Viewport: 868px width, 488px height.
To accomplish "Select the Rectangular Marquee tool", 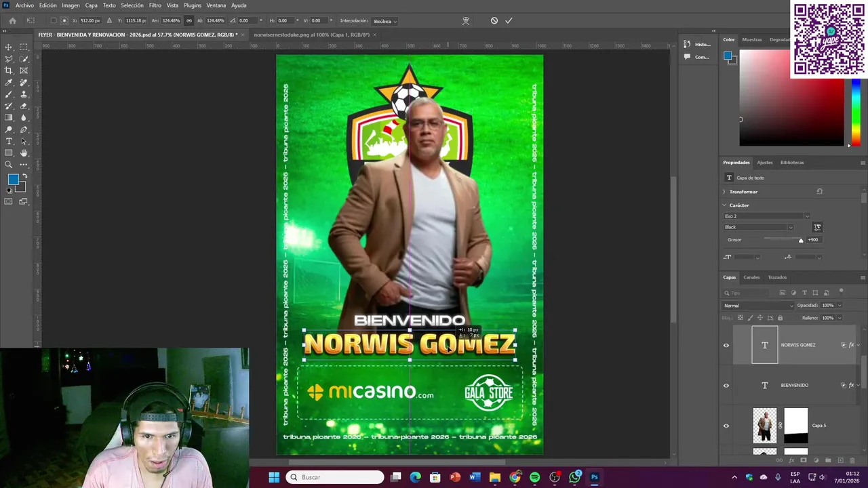I will point(24,47).
